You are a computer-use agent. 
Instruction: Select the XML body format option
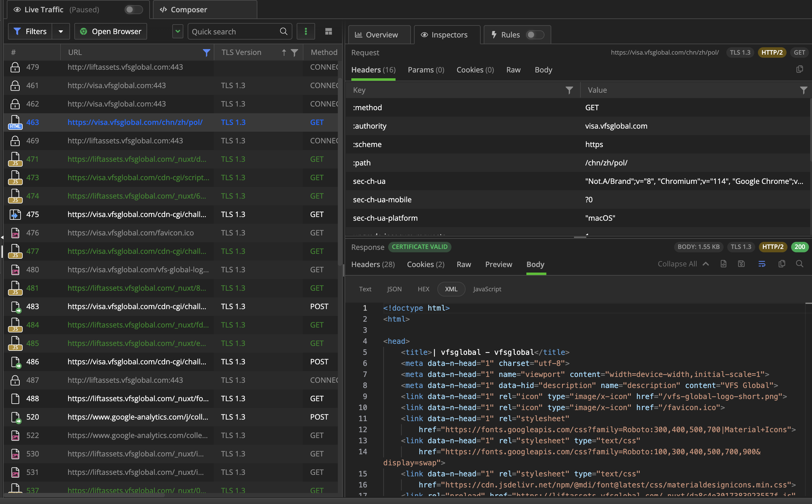(x=451, y=289)
